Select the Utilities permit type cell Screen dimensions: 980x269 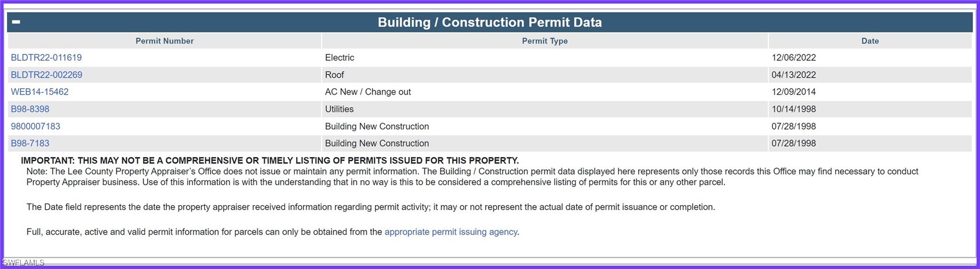click(x=545, y=109)
